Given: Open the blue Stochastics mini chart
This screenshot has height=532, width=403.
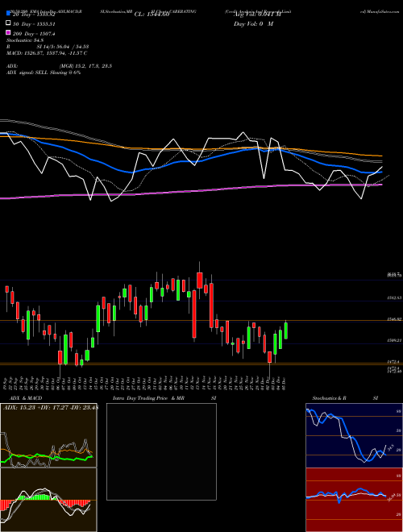Looking at the screenshot, I should 354,435.
